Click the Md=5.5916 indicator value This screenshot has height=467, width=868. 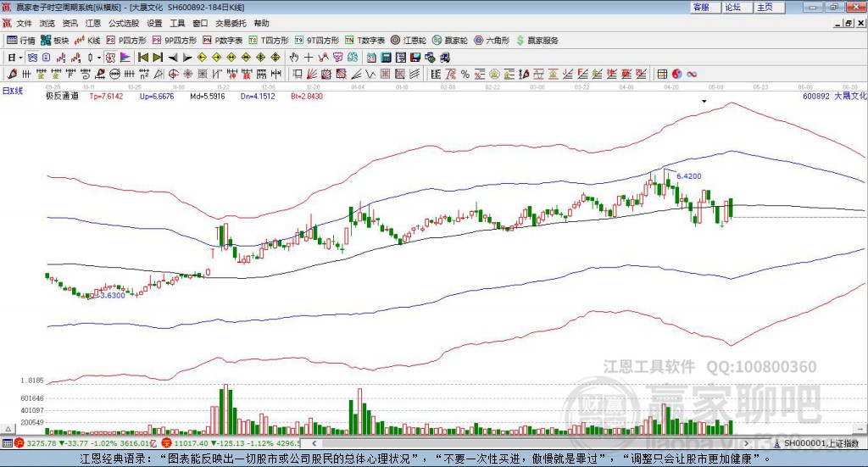208,96
